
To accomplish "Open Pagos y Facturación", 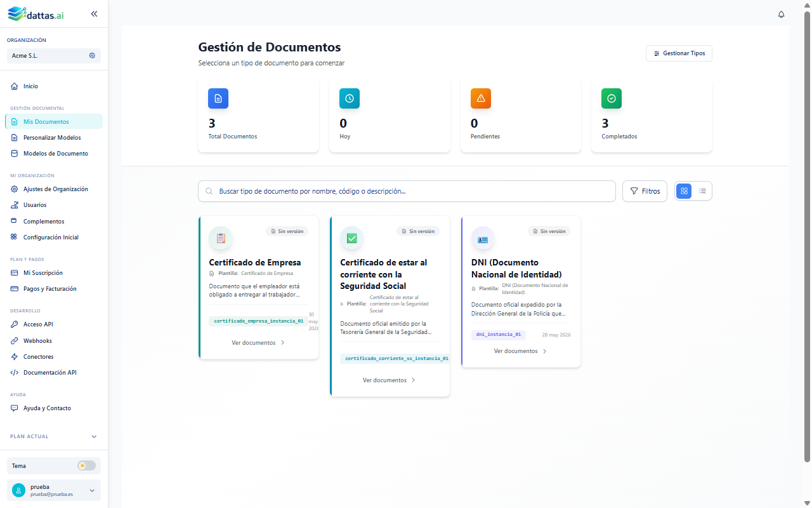I will [x=54, y=289].
